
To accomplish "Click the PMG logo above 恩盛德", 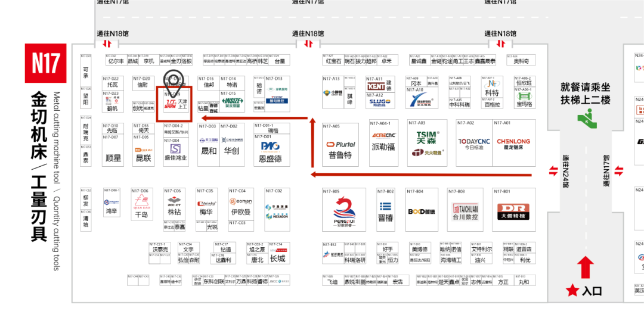I will [x=270, y=146].
